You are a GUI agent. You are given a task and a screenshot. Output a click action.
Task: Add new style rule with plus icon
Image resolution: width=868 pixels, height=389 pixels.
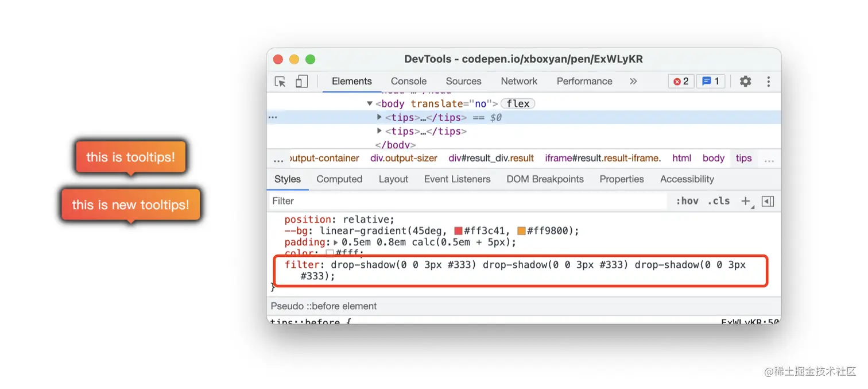(746, 201)
